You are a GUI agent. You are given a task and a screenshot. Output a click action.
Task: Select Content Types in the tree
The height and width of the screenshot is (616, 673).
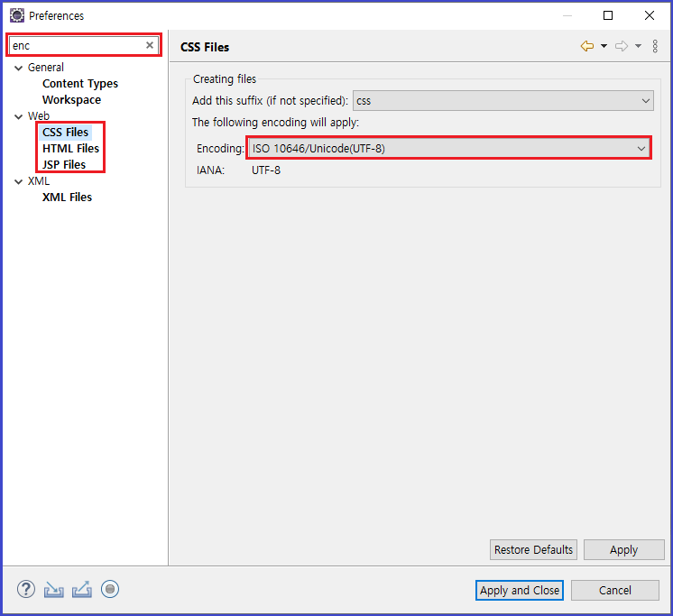79,84
